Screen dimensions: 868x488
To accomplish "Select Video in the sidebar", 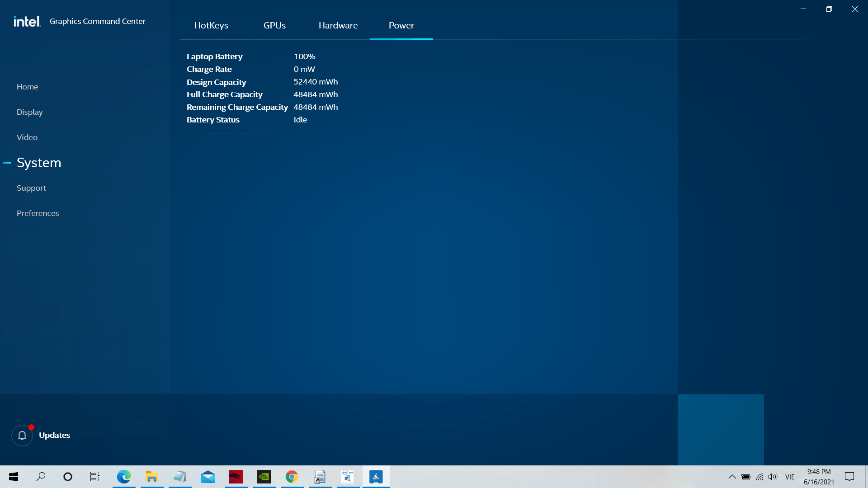I will (27, 137).
